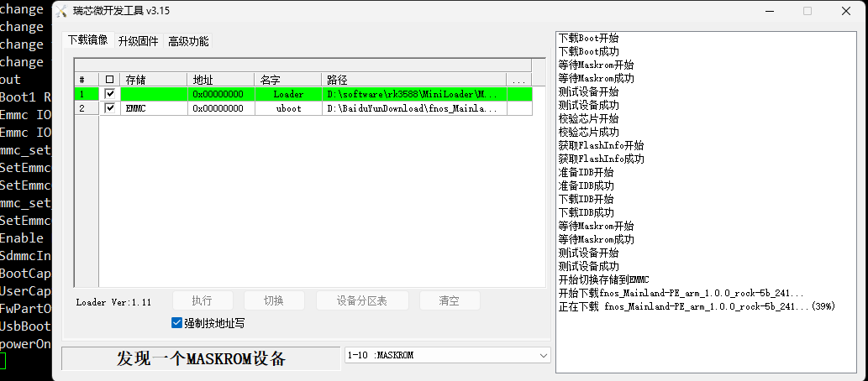Select the Loader name cell

pos(288,94)
